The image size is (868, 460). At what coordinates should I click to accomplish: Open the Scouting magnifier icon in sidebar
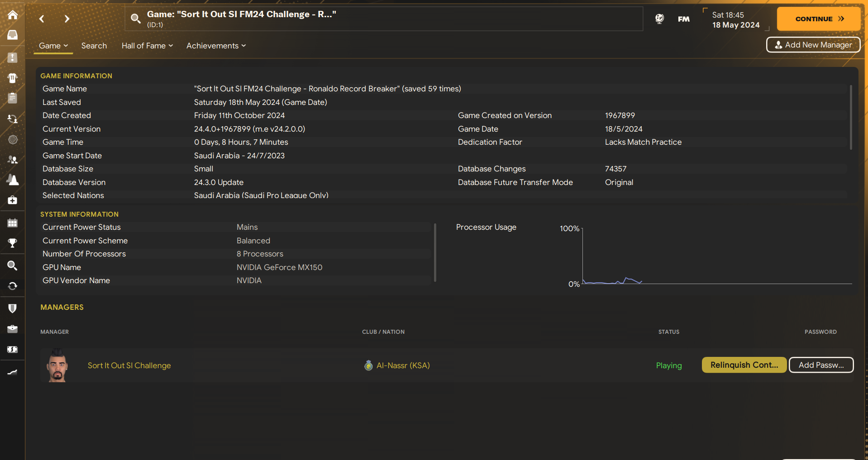[x=13, y=266]
